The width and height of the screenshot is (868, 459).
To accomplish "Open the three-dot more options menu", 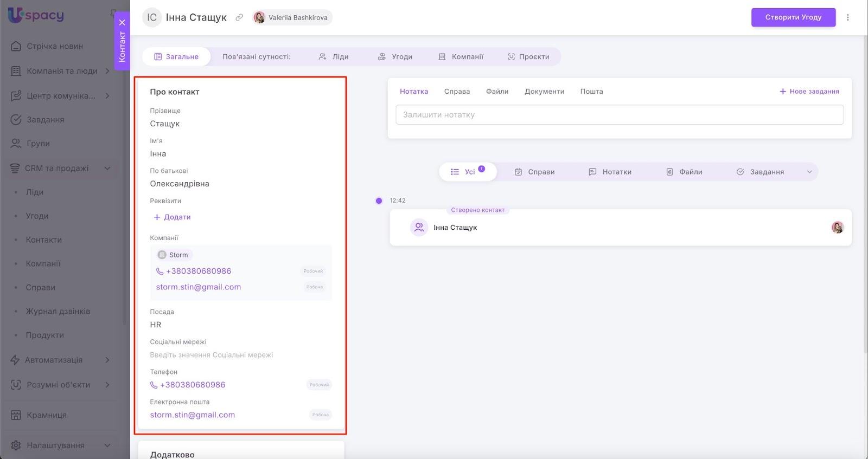I will pyautogui.click(x=847, y=17).
